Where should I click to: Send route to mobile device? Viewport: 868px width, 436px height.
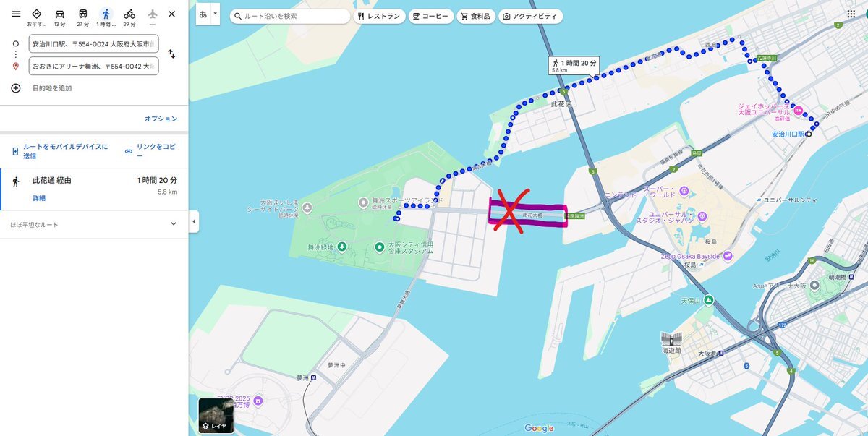tap(60, 151)
